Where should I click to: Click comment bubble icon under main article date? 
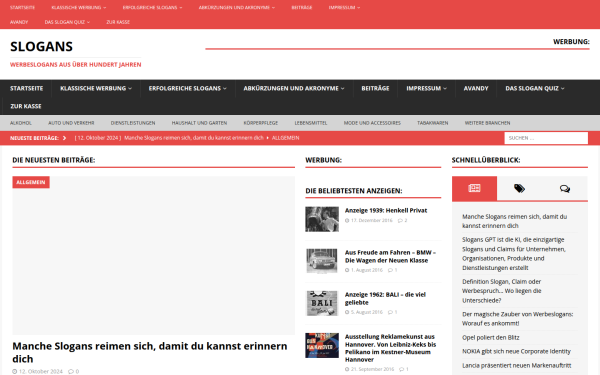point(71,371)
